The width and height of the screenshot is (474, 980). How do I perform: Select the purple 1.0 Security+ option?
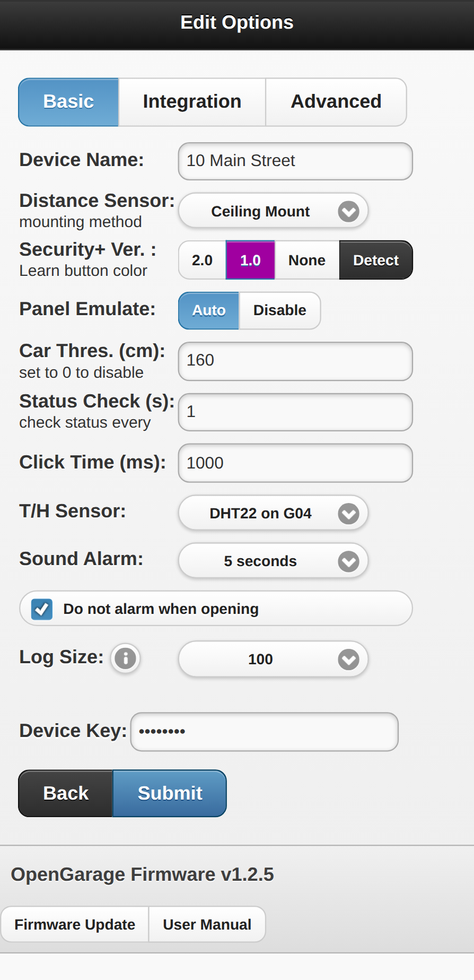pyautogui.click(x=250, y=260)
